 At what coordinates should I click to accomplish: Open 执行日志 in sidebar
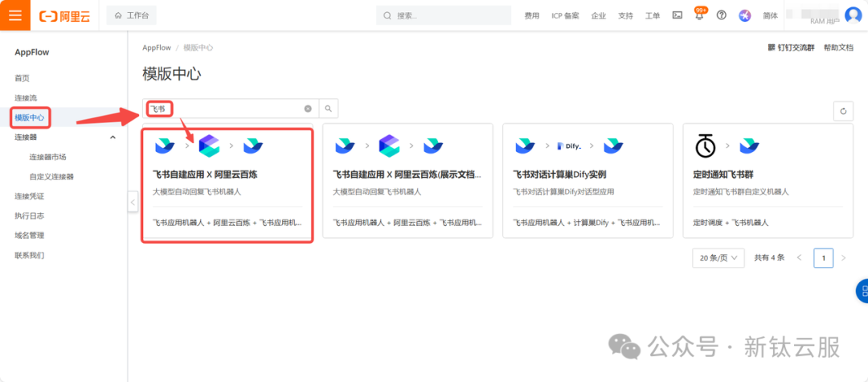tap(30, 216)
